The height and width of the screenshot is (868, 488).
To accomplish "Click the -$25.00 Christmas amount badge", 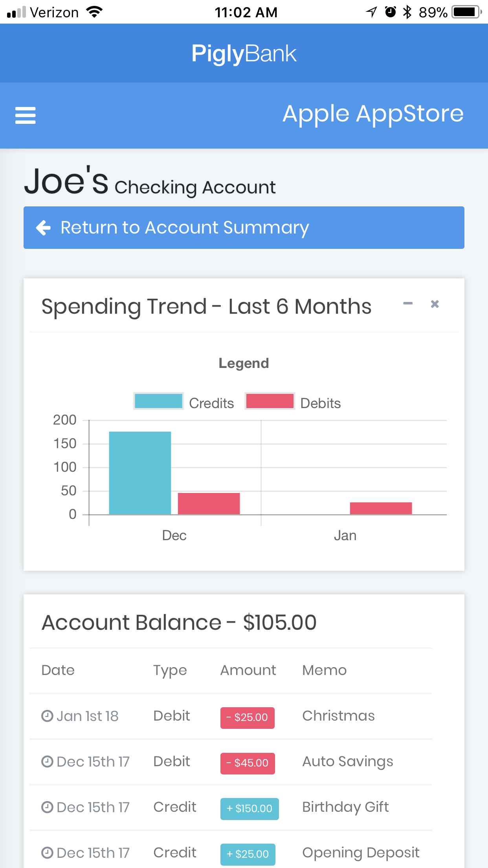I will click(247, 717).
